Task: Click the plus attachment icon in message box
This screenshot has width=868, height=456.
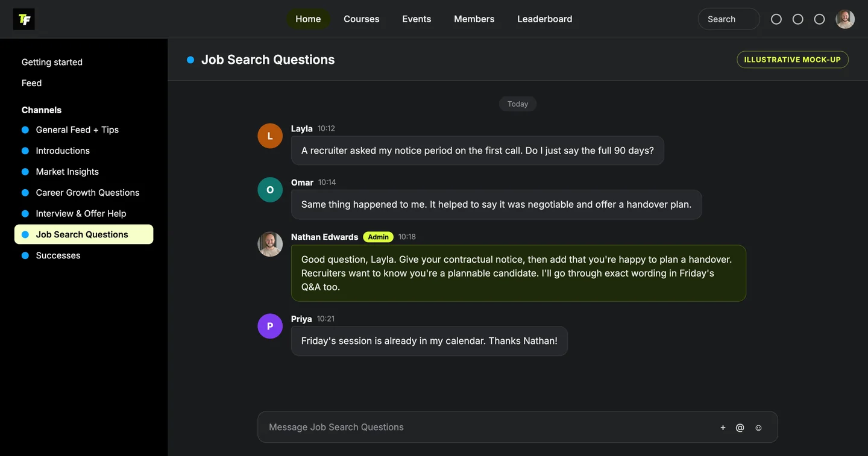Action: click(723, 428)
